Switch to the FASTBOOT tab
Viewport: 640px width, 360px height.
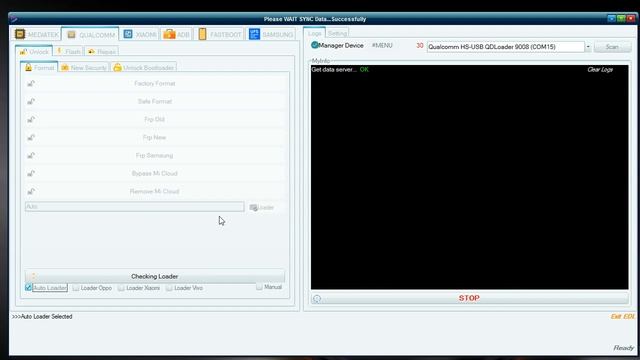coord(220,34)
